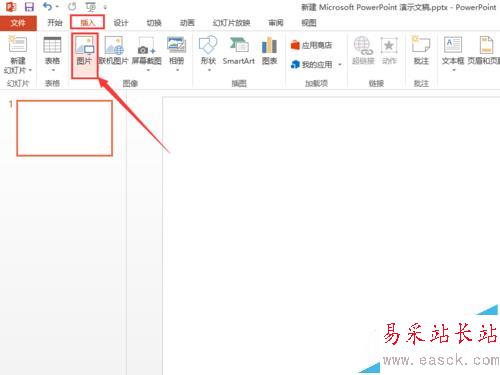
Task: Click the 动作 (Action) star icon
Action: click(x=389, y=45)
